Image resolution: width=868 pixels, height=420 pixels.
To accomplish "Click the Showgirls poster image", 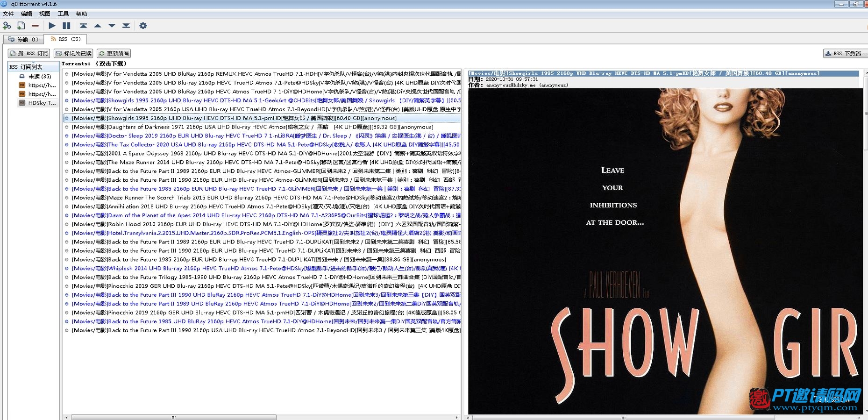I will pyautogui.click(x=665, y=251).
